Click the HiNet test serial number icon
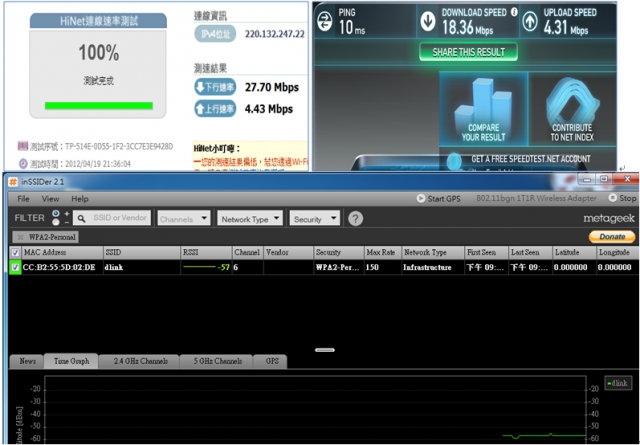This screenshot has width=640, height=445. pyautogui.click(x=22, y=146)
